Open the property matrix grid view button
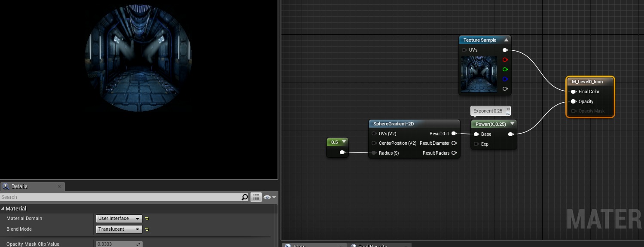 256,197
